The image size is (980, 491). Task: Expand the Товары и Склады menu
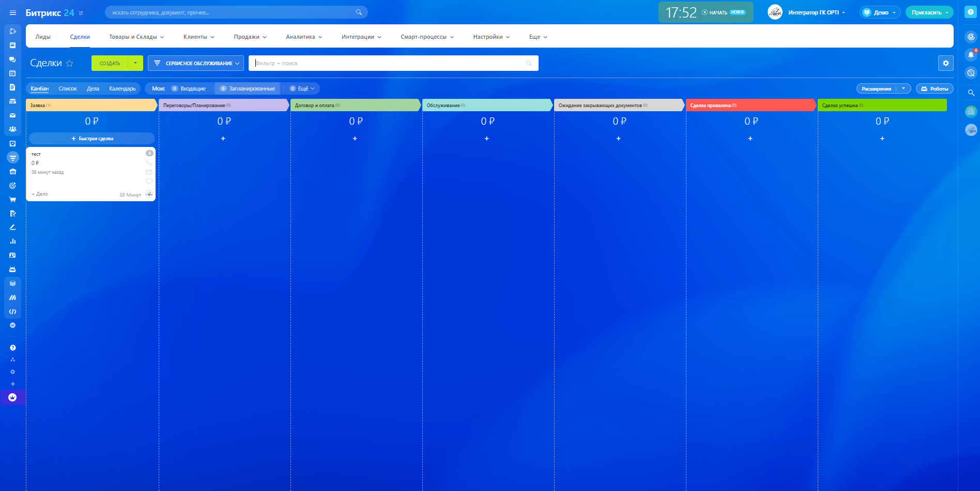[136, 37]
